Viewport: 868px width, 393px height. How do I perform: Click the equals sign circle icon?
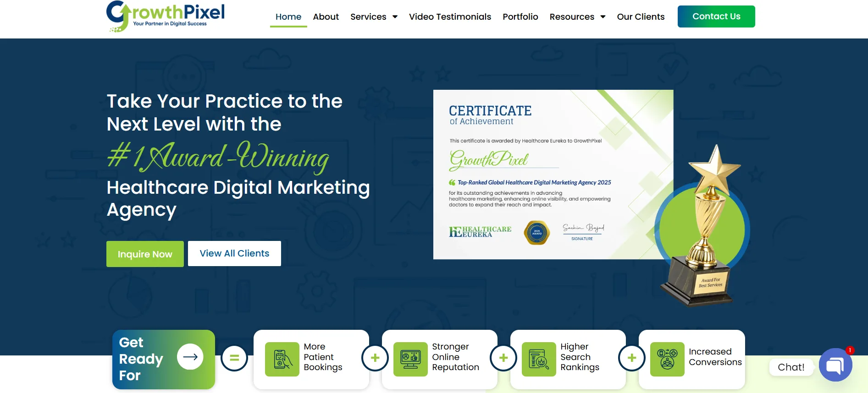234,358
